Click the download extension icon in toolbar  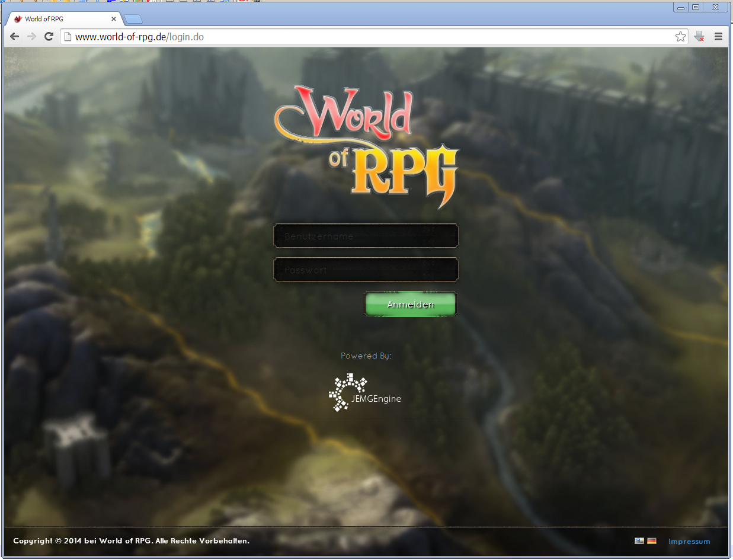tap(699, 37)
